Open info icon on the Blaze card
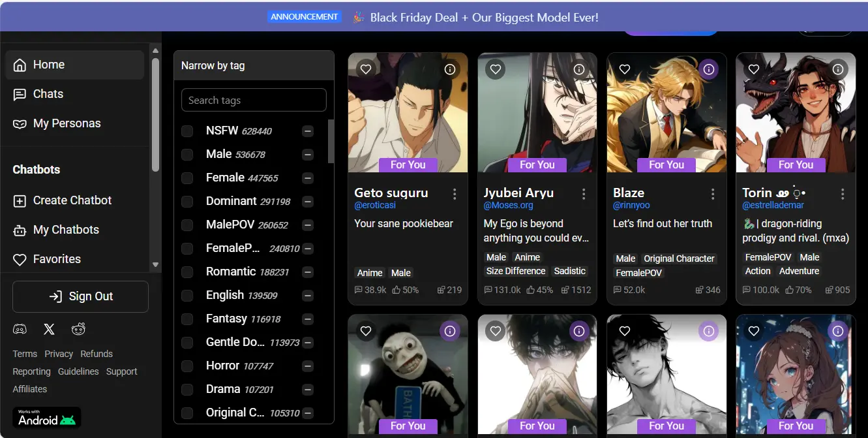Image resolution: width=868 pixels, height=438 pixels. point(708,69)
